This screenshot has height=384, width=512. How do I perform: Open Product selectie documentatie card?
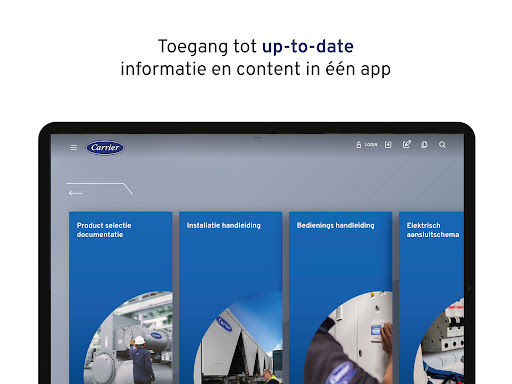point(121,298)
